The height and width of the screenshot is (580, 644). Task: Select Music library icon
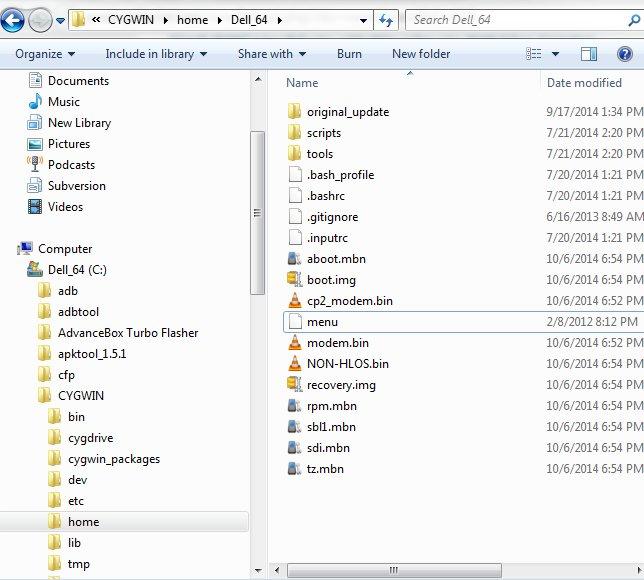click(35, 101)
